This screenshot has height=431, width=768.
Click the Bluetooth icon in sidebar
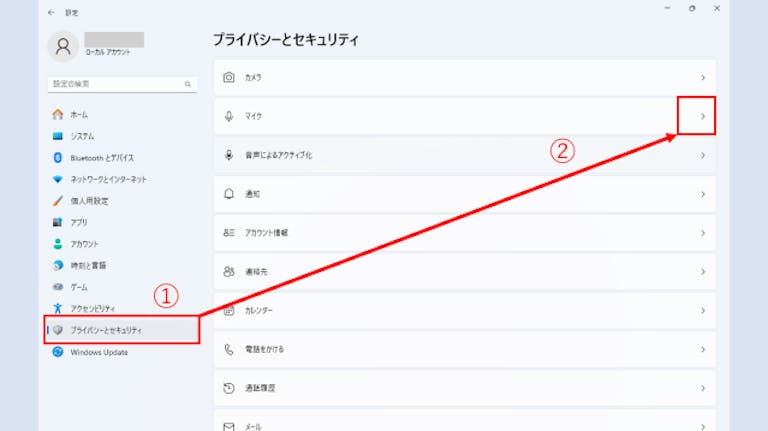[58, 158]
